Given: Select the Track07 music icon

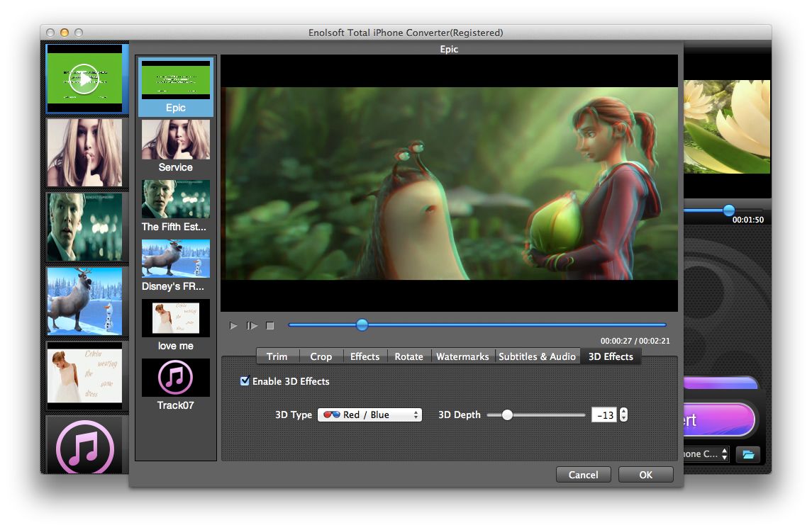Looking at the screenshot, I should (x=176, y=378).
